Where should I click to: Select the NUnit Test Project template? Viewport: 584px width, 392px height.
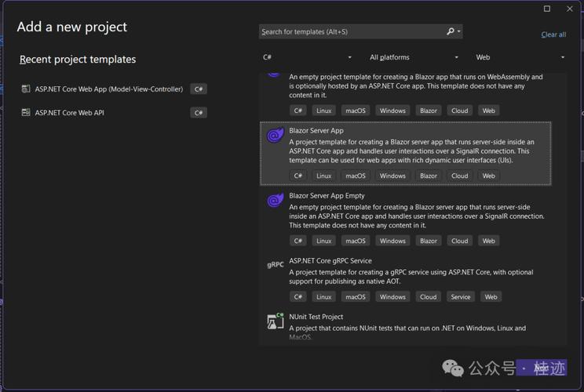pos(406,327)
